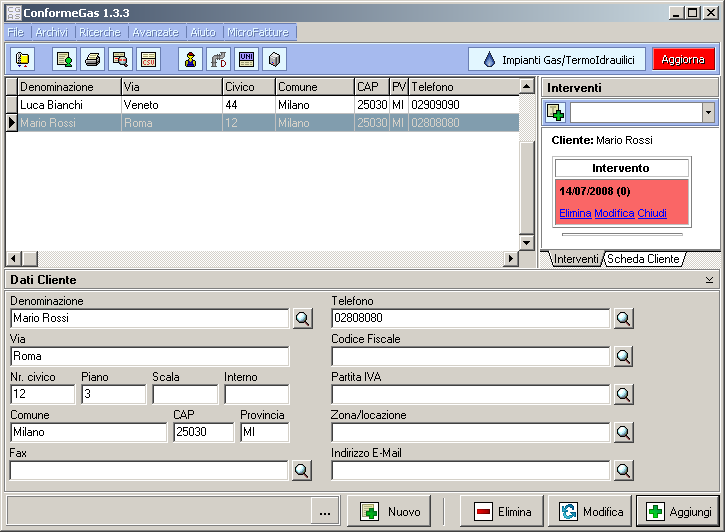725x532 pixels.
Task: Open the Ricerche menu
Action: (100, 32)
